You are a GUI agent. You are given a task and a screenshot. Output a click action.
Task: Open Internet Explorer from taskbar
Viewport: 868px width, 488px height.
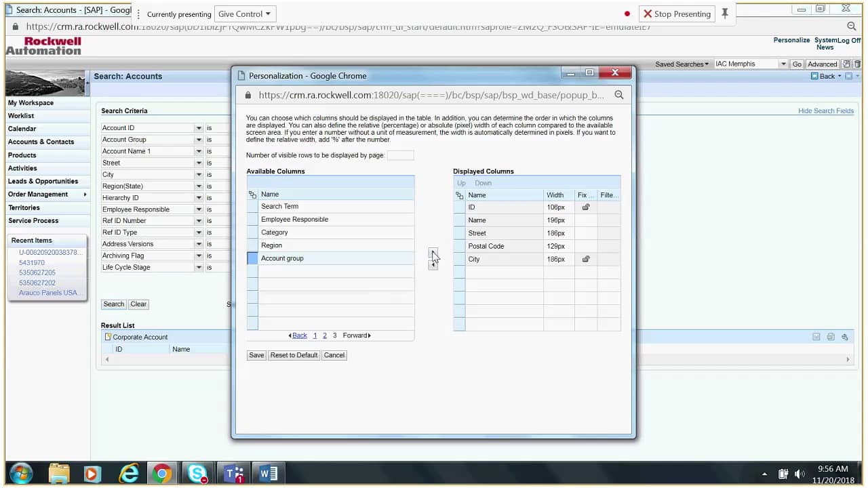coord(128,473)
